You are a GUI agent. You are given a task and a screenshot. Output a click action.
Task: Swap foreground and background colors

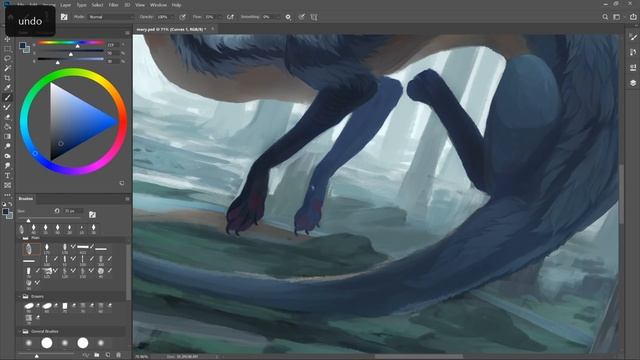click(10, 204)
